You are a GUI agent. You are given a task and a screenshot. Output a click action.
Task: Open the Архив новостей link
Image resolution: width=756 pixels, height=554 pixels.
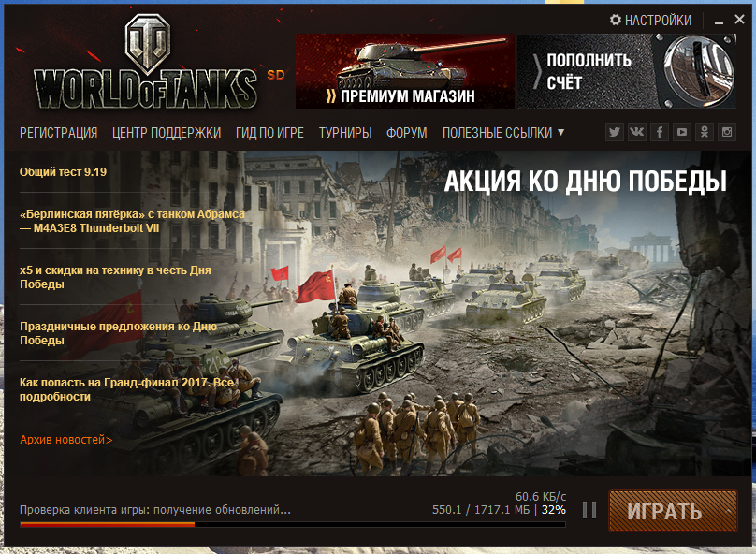point(66,440)
